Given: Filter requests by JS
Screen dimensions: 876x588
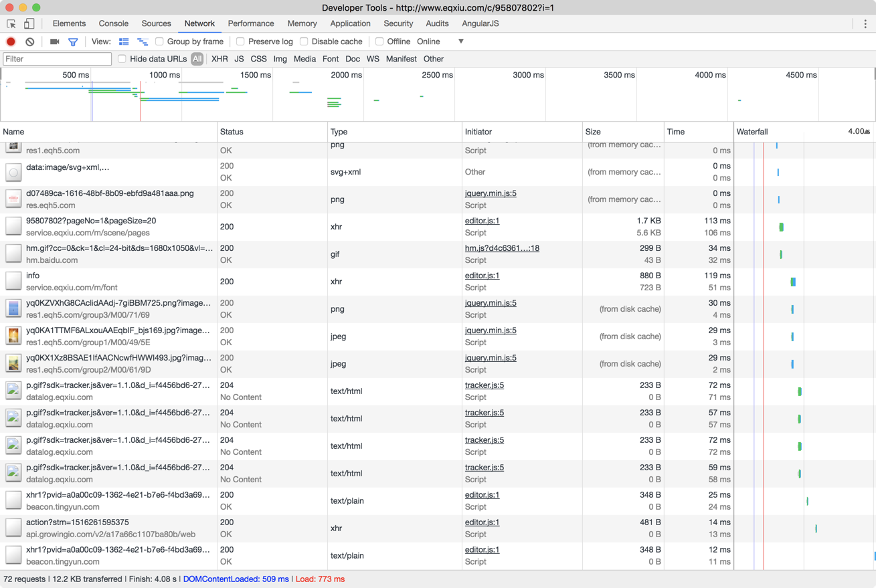Looking at the screenshot, I should coord(239,59).
